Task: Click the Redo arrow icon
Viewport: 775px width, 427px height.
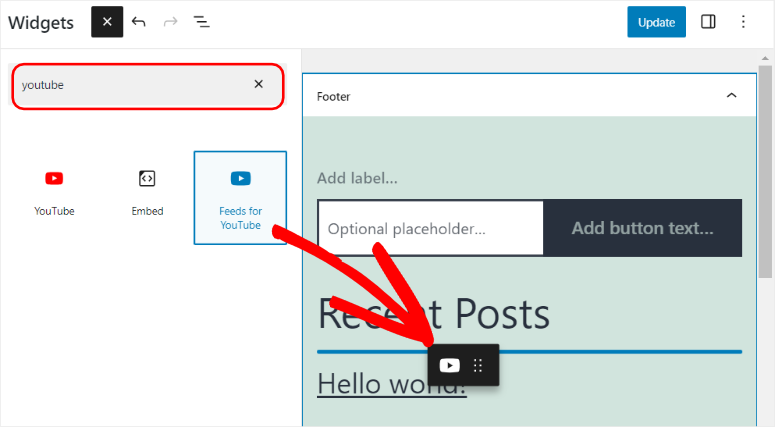Action: pos(171,22)
